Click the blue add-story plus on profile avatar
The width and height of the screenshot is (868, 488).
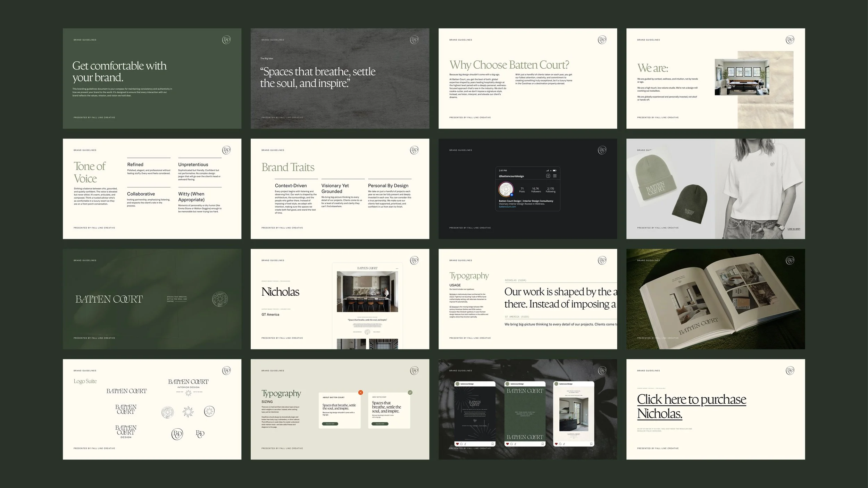511,195
